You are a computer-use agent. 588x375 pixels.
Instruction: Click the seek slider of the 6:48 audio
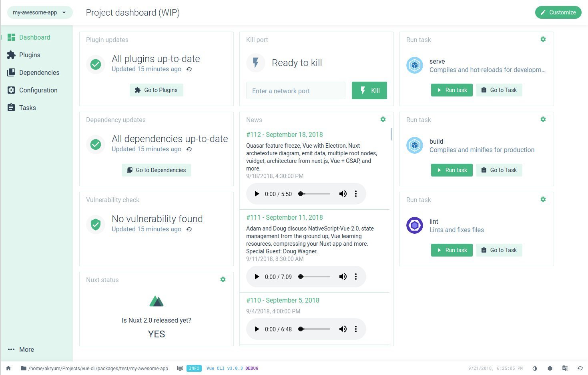315,329
